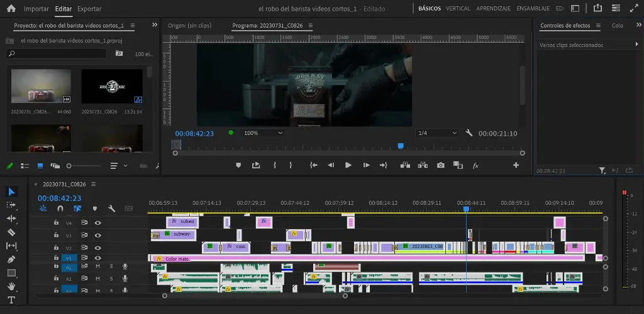Select the APRENDIZAJE workspace
This screenshot has width=644, height=314.
click(x=493, y=9)
